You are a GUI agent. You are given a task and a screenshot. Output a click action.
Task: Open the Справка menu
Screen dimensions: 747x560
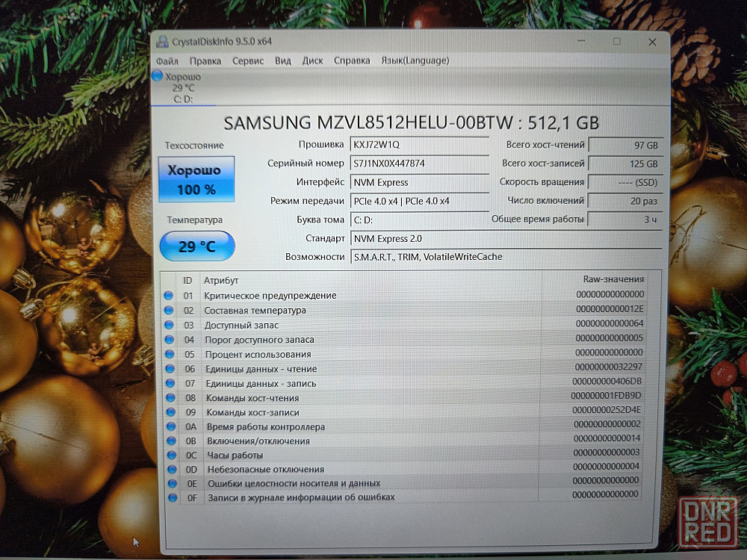(x=352, y=60)
